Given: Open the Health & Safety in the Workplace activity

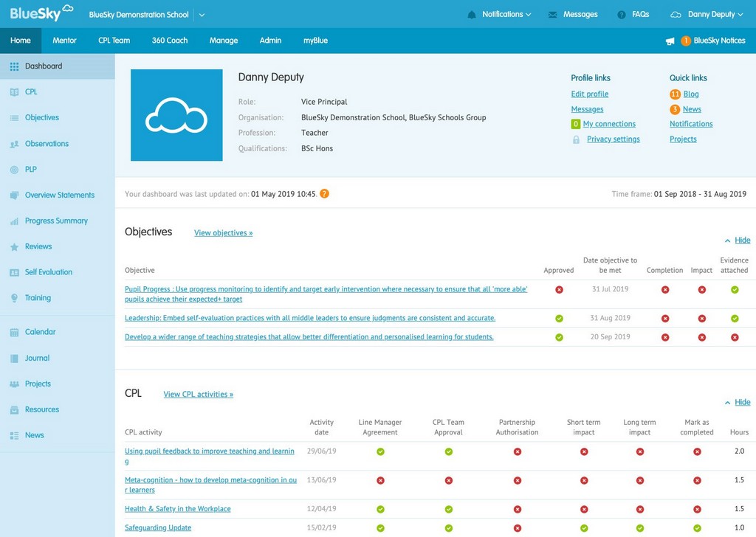Looking at the screenshot, I should point(177,509).
